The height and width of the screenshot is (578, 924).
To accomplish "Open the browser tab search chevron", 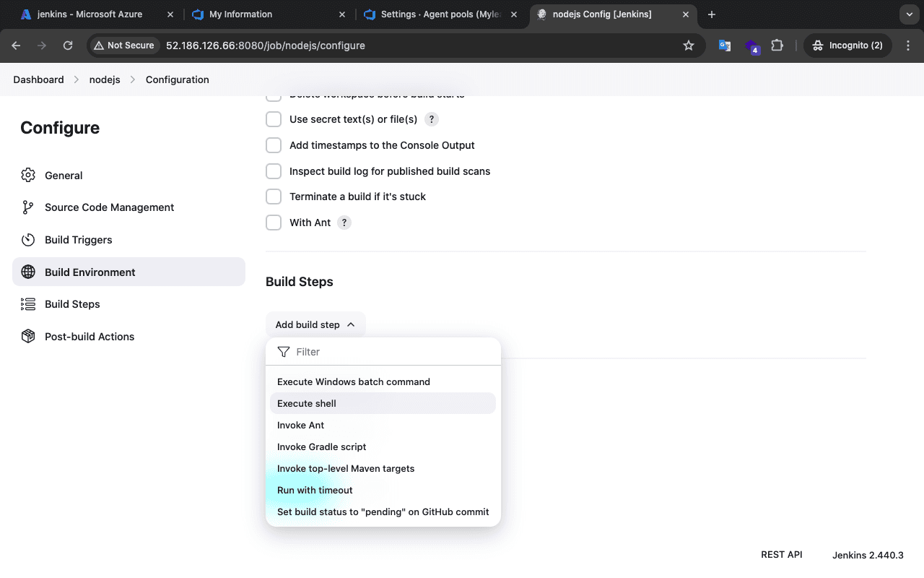I will coord(908,14).
